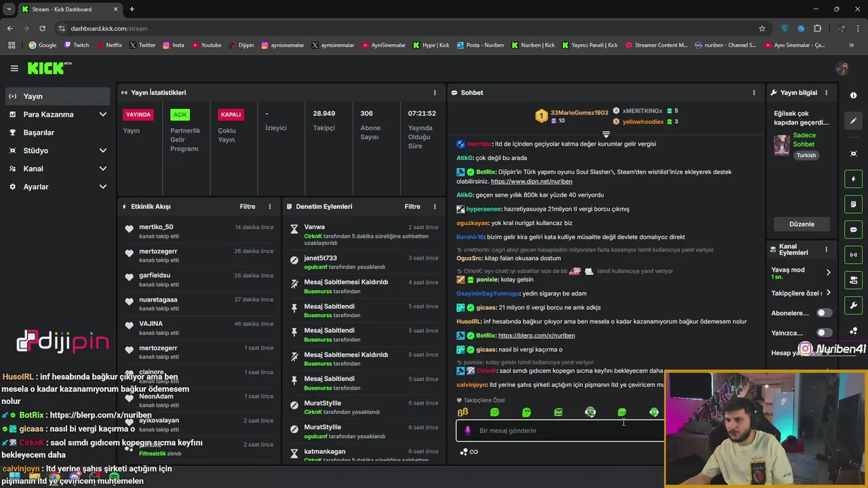Click the Sadece Sohbet category
The width and height of the screenshot is (868, 488).
tap(804, 140)
